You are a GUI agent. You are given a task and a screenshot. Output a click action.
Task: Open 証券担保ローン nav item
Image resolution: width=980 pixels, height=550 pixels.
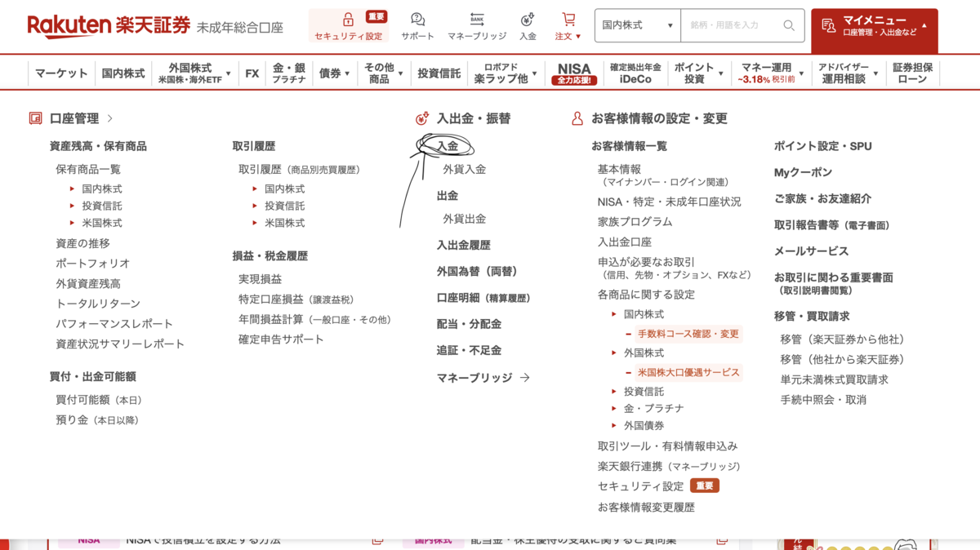tap(912, 73)
